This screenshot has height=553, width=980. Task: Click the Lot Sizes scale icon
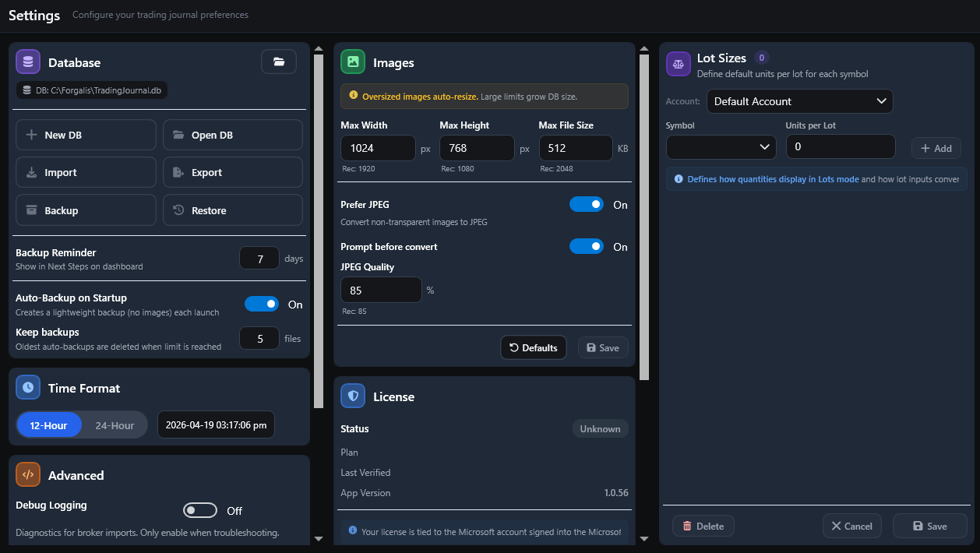[679, 64]
